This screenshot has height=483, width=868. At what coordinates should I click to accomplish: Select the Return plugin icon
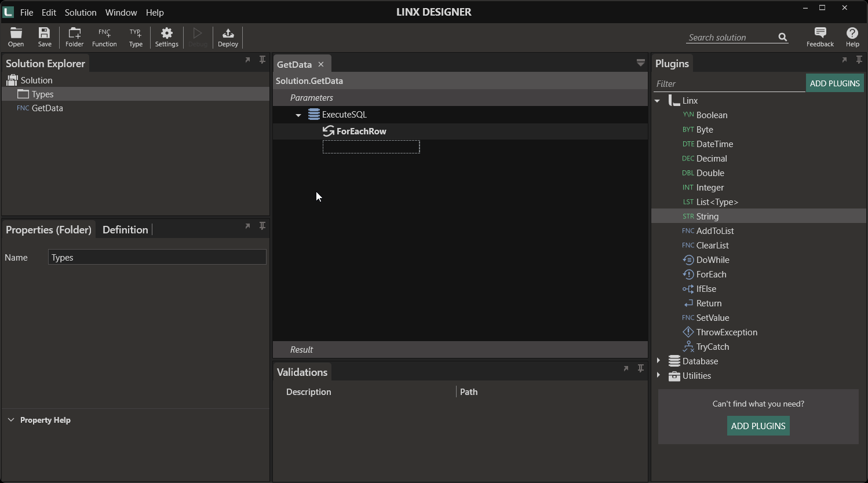[x=688, y=303]
